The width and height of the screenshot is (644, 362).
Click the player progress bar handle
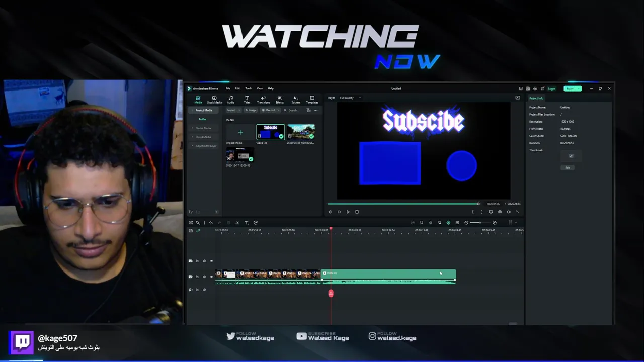coord(478,204)
